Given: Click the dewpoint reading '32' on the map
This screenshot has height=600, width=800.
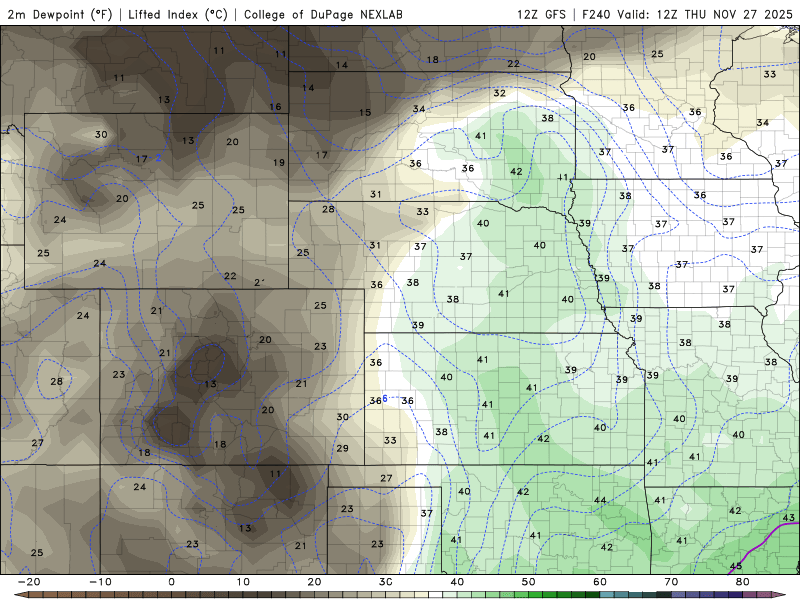Looking at the screenshot, I should pyautogui.click(x=499, y=93).
